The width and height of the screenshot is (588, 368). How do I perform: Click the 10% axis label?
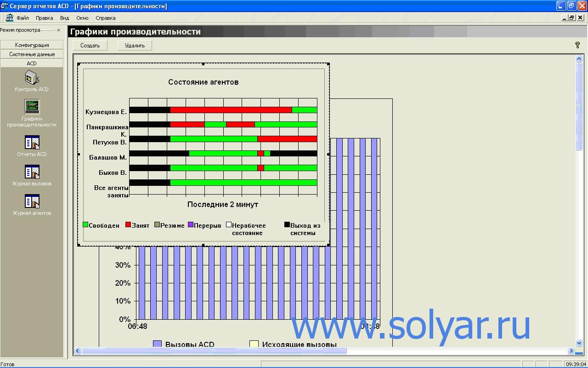pyautogui.click(x=123, y=301)
